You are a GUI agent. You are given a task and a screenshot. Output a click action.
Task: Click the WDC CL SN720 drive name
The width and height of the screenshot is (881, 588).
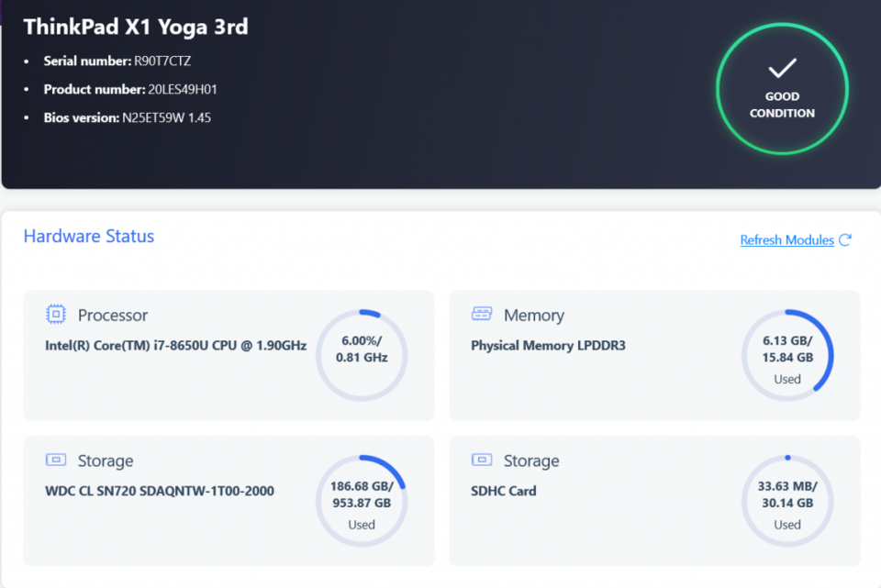[160, 491]
